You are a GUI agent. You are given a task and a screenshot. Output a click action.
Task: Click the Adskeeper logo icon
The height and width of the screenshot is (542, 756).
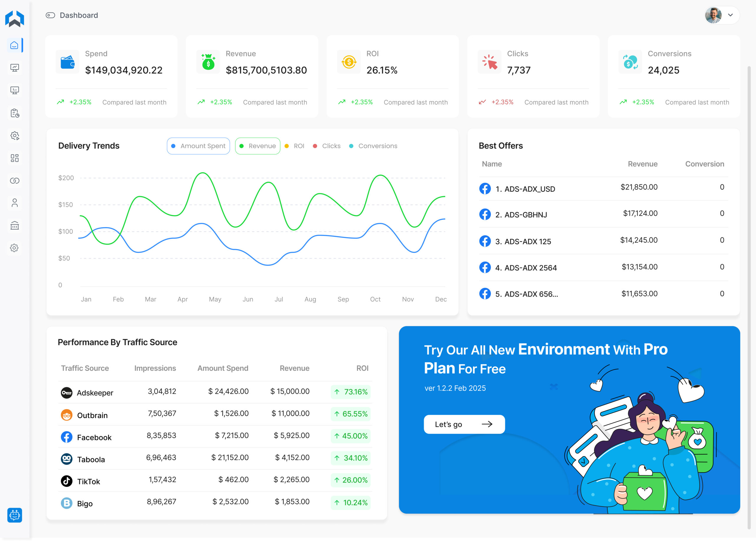[67, 393]
